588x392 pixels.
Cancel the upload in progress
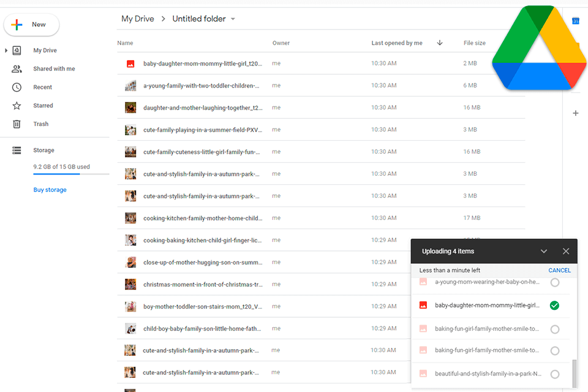point(559,271)
